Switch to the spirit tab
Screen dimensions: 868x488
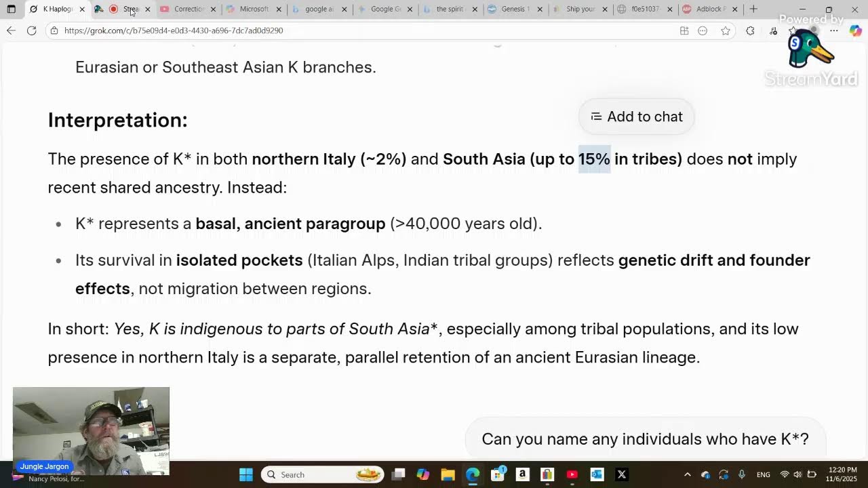[450, 9]
